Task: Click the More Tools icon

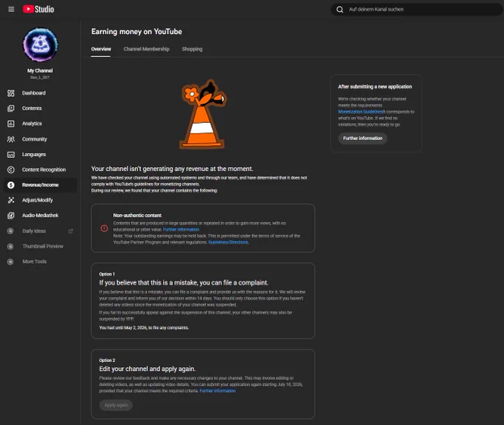Action: 10,261
